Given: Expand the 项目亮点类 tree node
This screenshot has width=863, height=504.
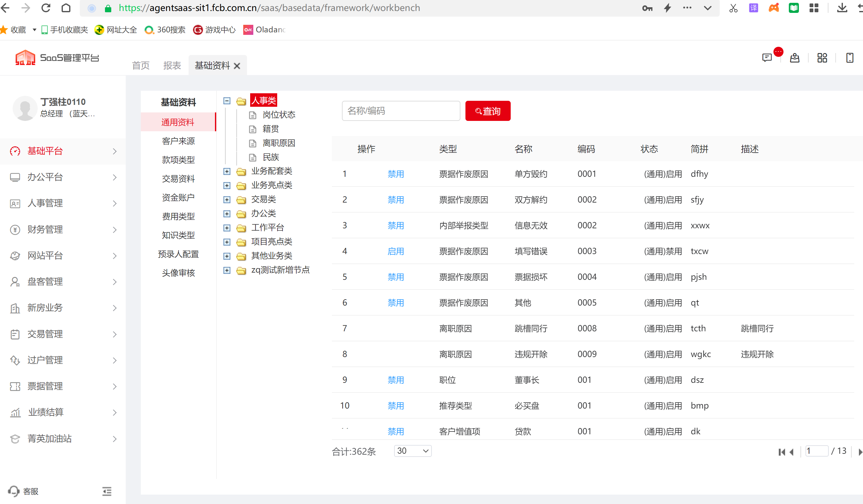Looking at the screenshot, I should coord(227,242).
